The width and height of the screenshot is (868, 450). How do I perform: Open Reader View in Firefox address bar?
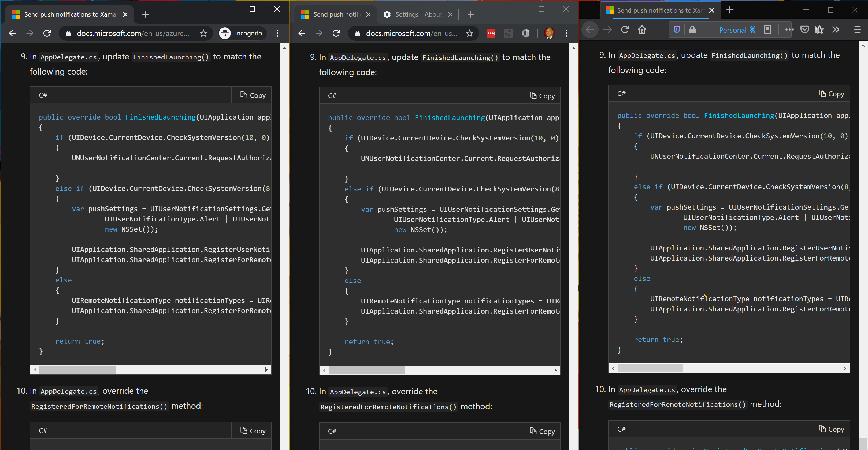point(767,30)
